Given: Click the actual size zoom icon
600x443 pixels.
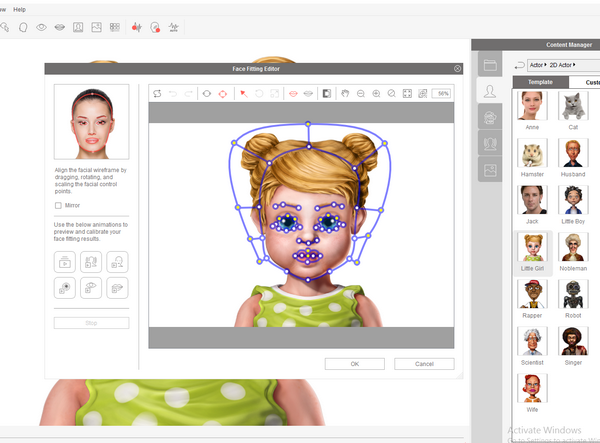Looking at the screenshot, I should pyautogui.click(x=391, y=93).
